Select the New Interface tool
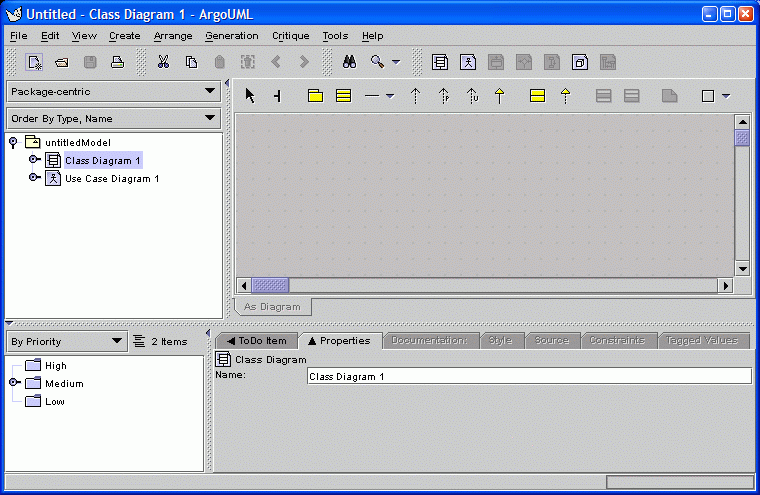The width and height of the screenshot is (760, 495). tap(538, 96)
